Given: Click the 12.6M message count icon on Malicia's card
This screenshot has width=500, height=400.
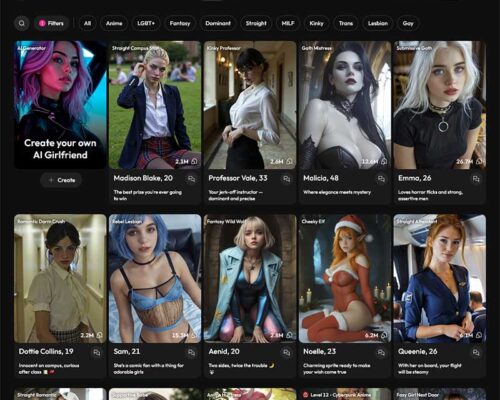Looking at the screenshot, I should coord(384,162).
